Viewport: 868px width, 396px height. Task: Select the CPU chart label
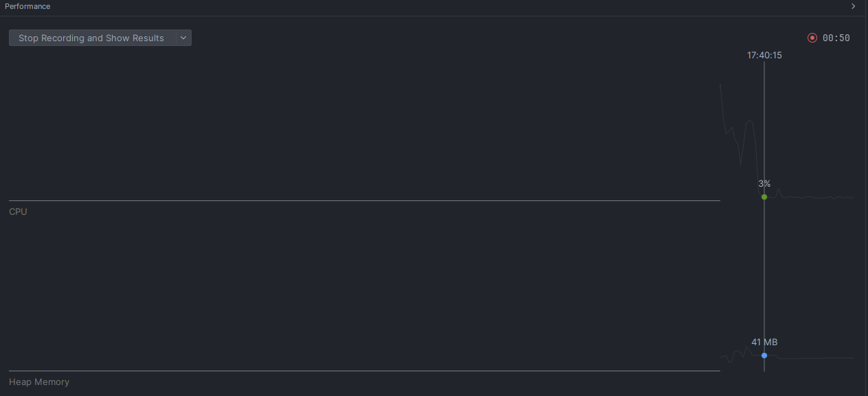click(19, 212)
